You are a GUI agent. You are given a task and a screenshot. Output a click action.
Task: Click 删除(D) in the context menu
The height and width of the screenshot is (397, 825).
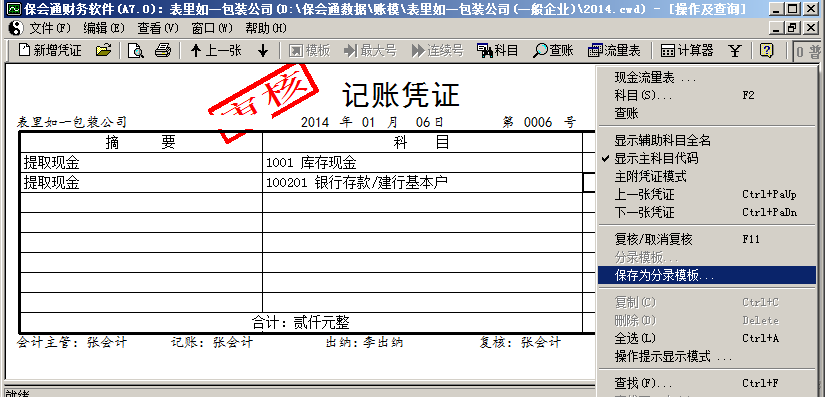[x=707, y=320]
